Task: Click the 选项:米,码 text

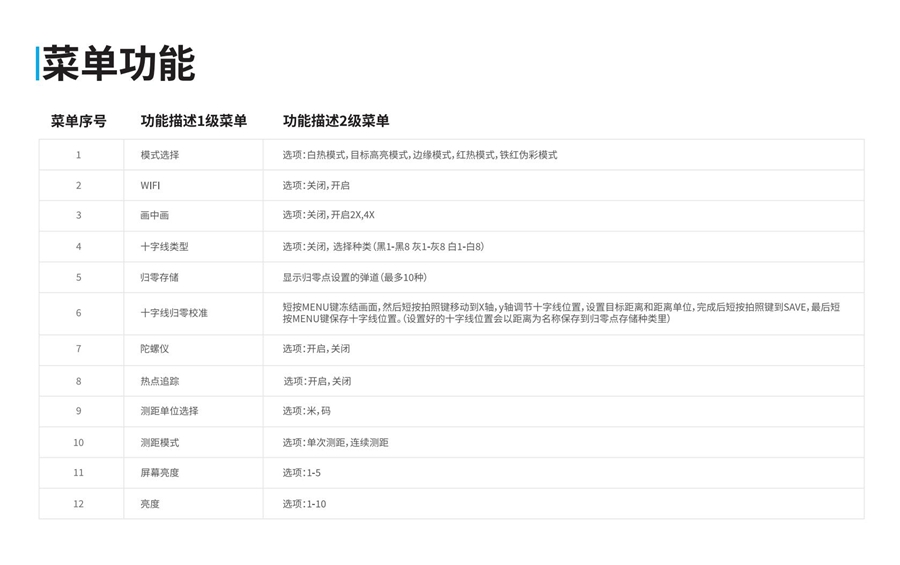Action: (307, 411)
